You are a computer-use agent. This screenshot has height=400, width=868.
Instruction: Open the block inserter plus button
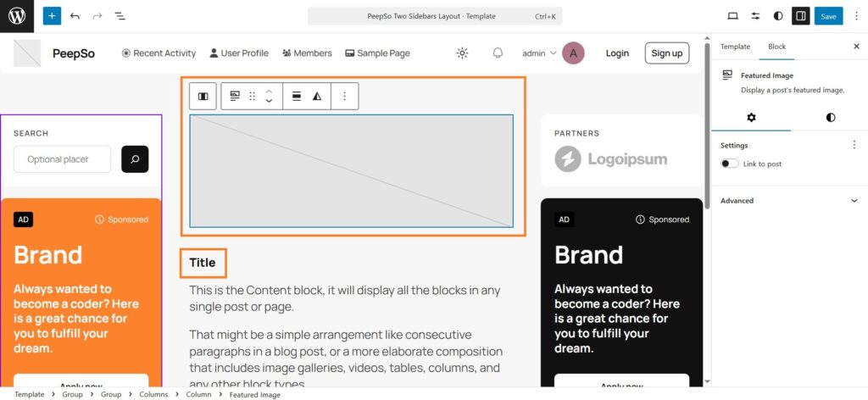(x=52, y=16)
